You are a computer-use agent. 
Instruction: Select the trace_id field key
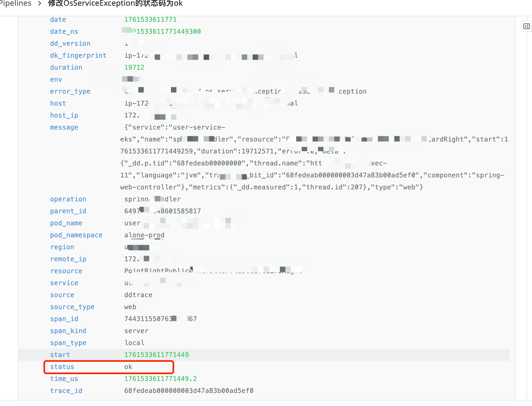(66, 391)
